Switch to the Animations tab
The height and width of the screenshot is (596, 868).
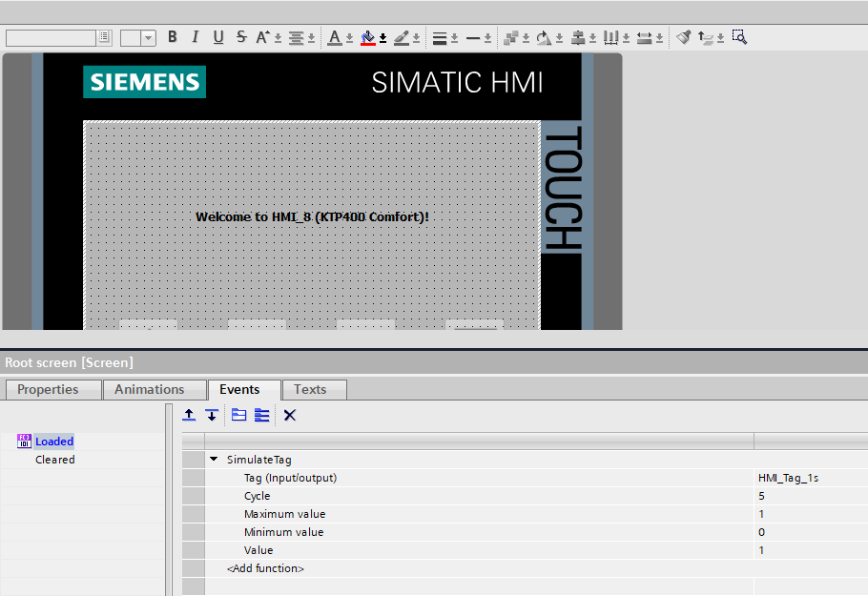pos(150,389)
